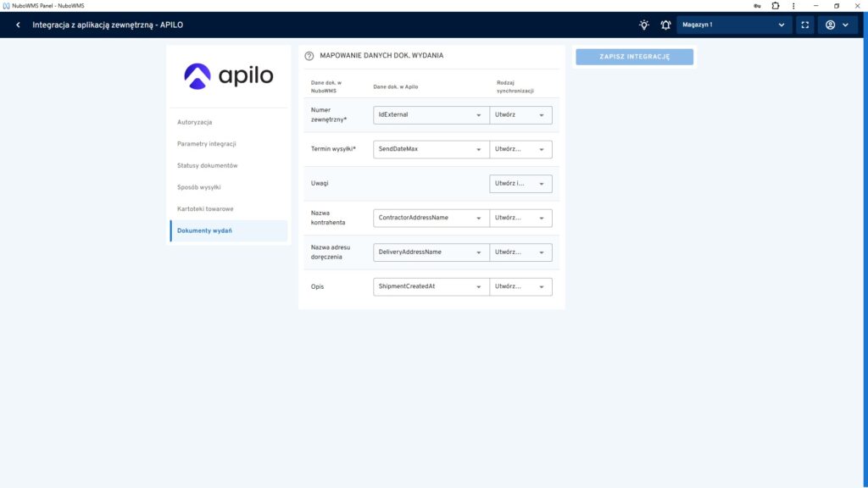
Task: Open the Statusy dokumentów section
Action: coord(208,165)
